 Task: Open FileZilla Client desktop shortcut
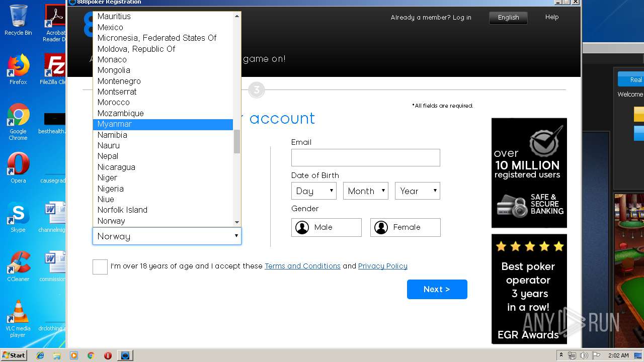tap(54, 69)
